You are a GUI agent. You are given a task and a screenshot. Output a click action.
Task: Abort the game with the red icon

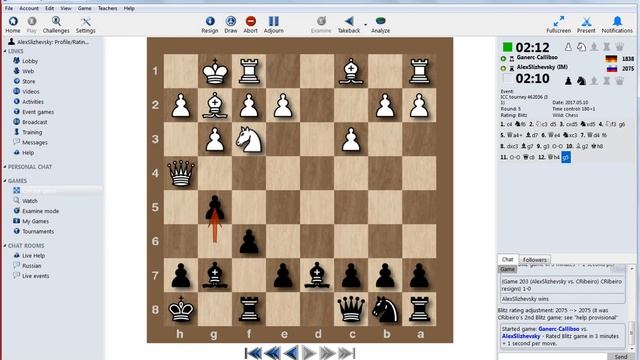click(x=251, y=25)
